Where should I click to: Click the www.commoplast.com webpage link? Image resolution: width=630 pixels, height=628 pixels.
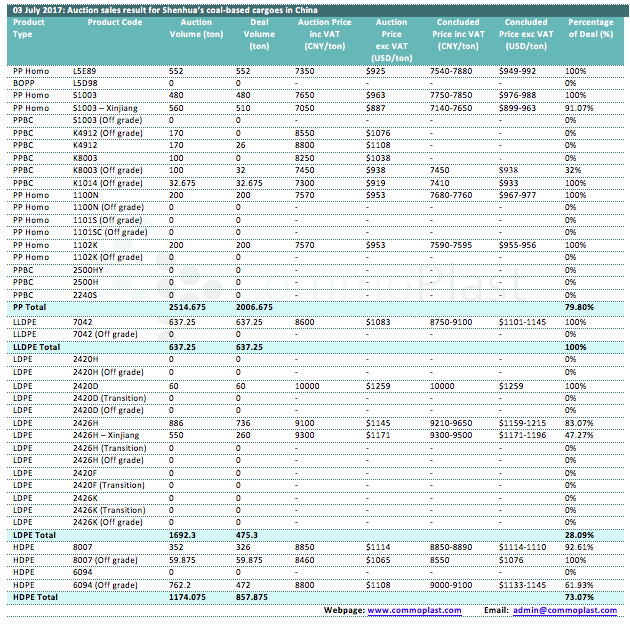pyautogui.click(x=414, y=610)
